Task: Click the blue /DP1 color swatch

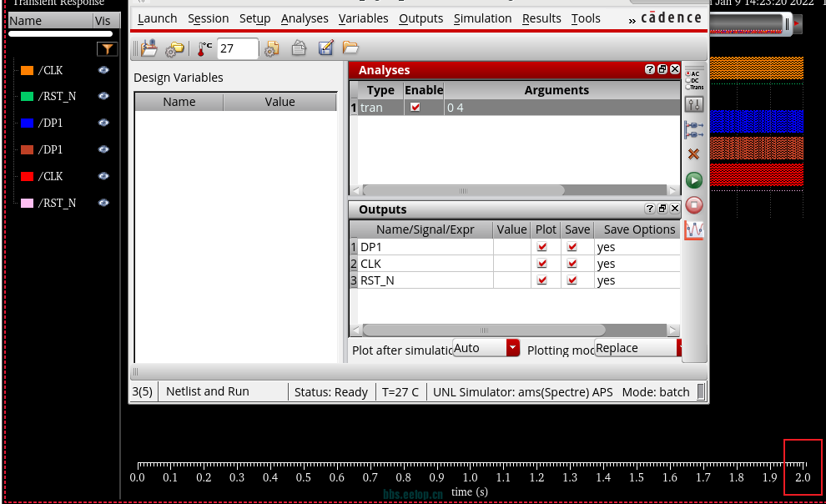Action: pos(27,123)
